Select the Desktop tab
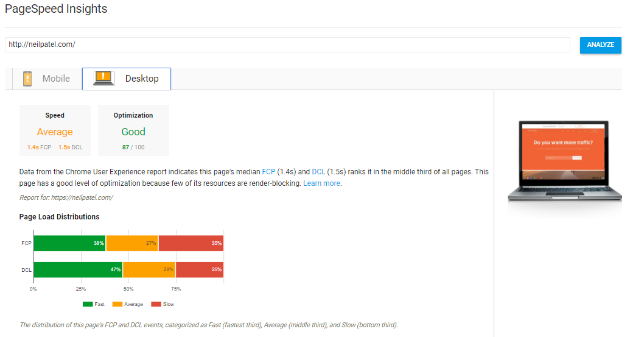 click(127, 79)
